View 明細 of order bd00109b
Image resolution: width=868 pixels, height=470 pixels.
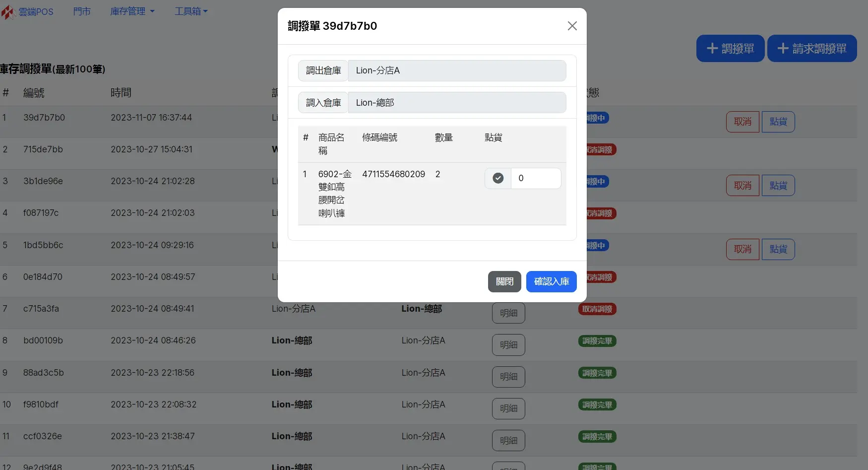click(x=508, y=345)
